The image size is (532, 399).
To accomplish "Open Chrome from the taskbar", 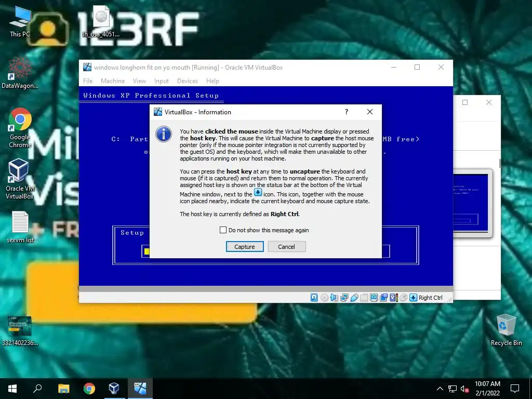I will 89,389.
